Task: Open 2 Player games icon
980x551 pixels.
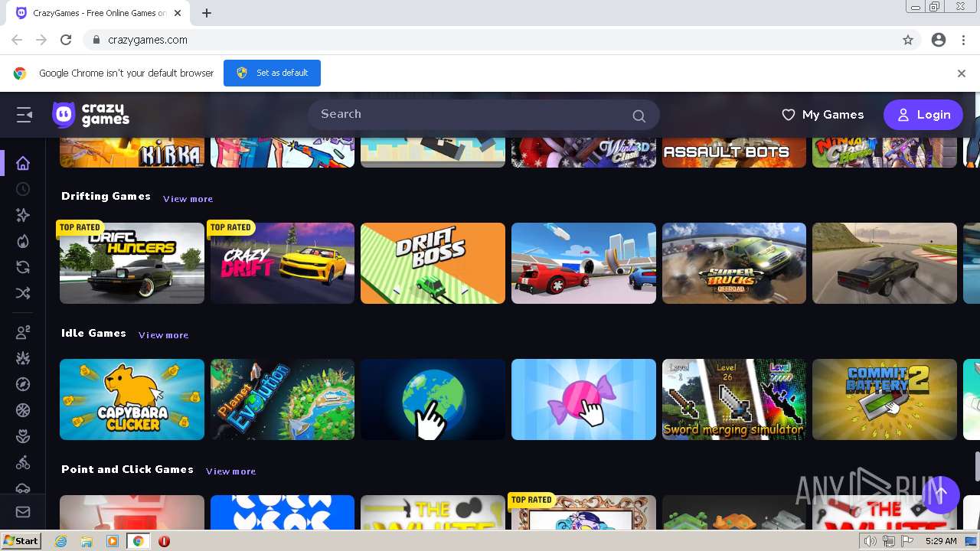Action: (x=23, y=332)
